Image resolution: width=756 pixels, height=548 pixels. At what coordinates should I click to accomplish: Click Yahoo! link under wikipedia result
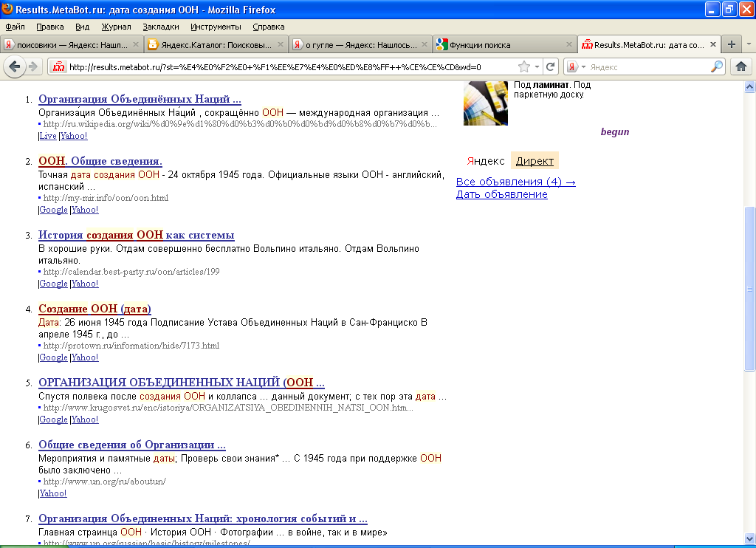pyautogui.click(x=74, y=136)
